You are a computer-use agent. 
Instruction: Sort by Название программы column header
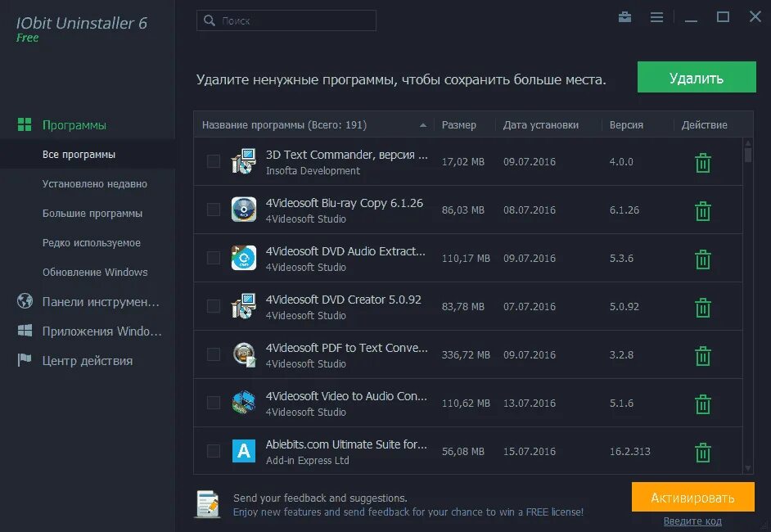[313, 125]
